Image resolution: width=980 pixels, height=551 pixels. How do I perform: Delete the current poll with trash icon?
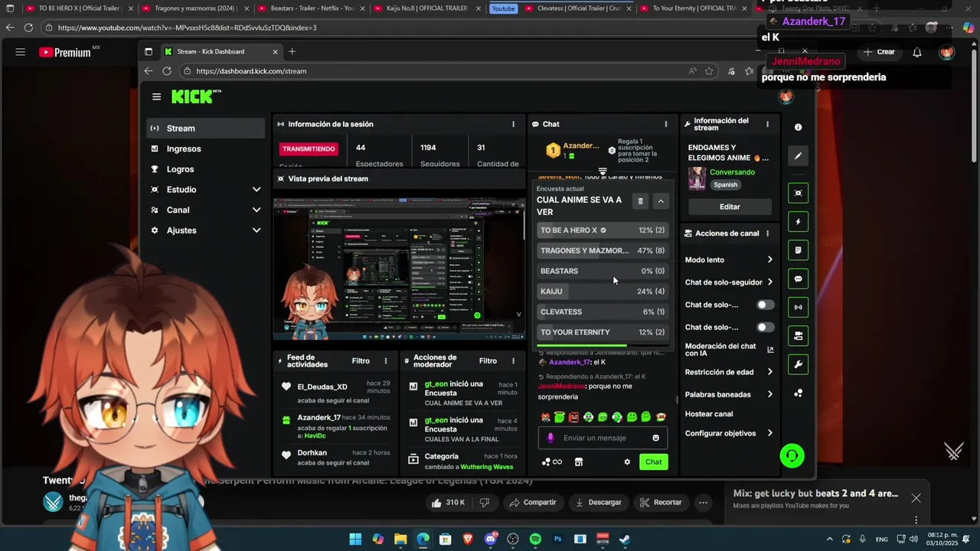pos(641,201)
